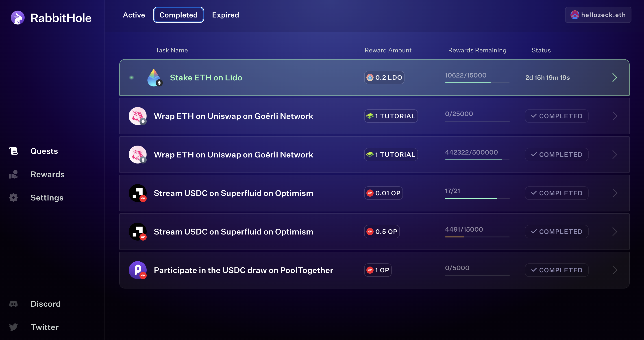Click the Stake ETH on Lido title

coord(206,78)
